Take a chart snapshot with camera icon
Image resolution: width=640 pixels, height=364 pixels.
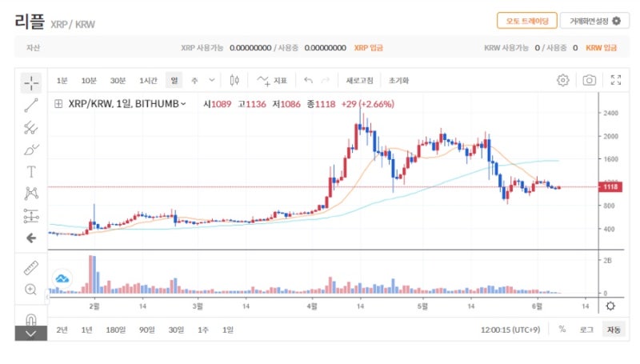pos(589,80)
